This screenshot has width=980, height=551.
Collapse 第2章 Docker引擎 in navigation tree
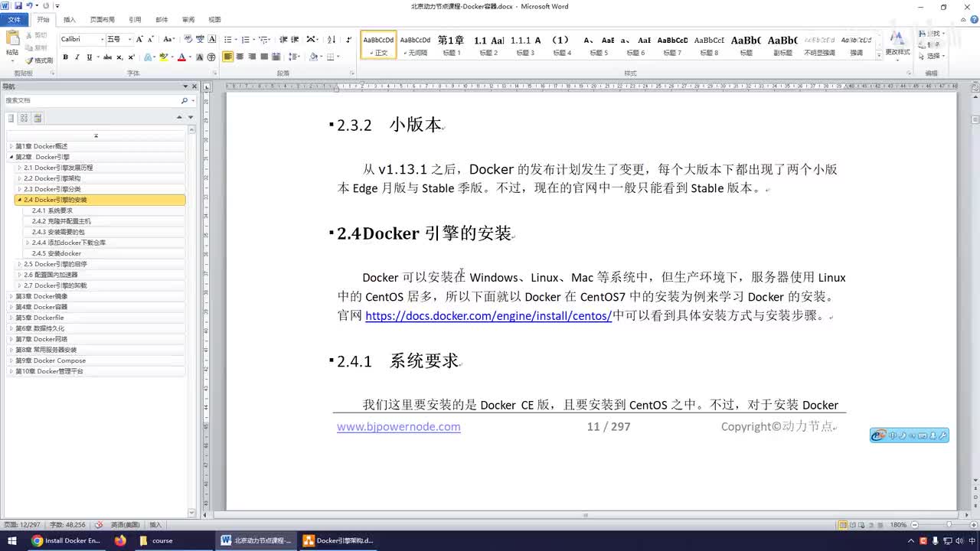click(x=11, y=157)
